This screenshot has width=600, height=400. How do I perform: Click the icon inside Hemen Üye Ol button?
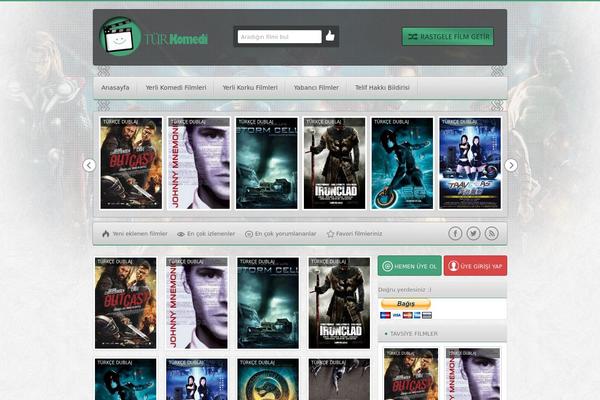point(387,266)
